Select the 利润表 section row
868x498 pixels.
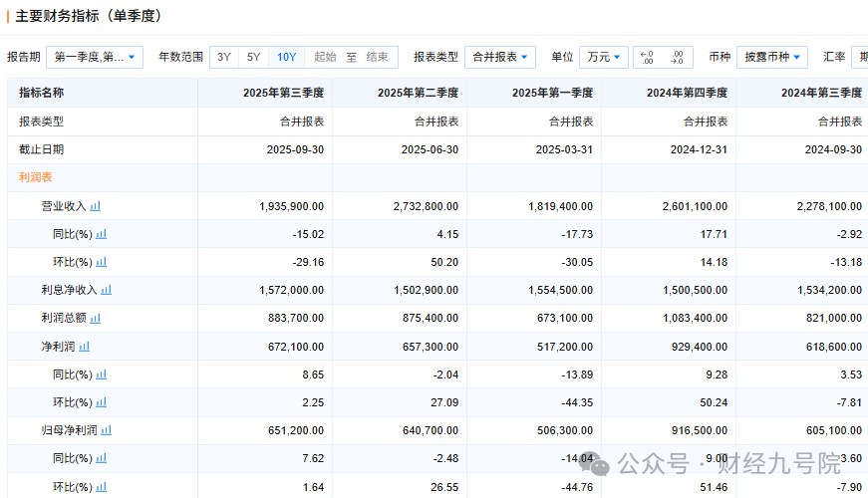(36, 177)
